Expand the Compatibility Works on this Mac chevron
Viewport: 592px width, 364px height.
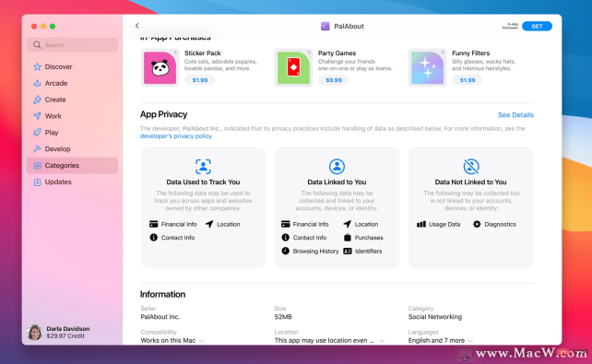(201, 341)
